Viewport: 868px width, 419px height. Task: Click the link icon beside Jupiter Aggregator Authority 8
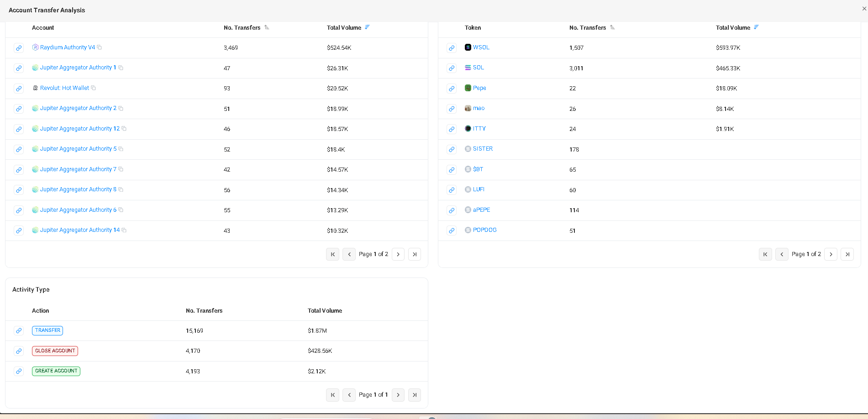[19, 190]
